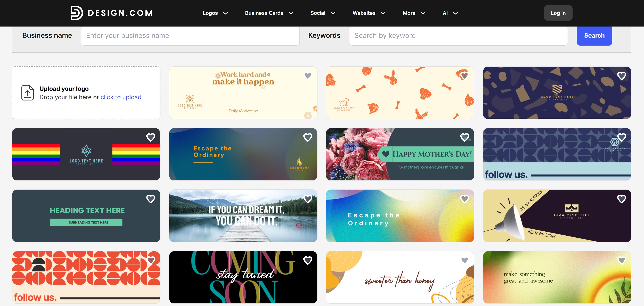Toggle favorite on sweeter than honey banner
This screenshot has height=306, width=644.
click(x=465, y=260)
